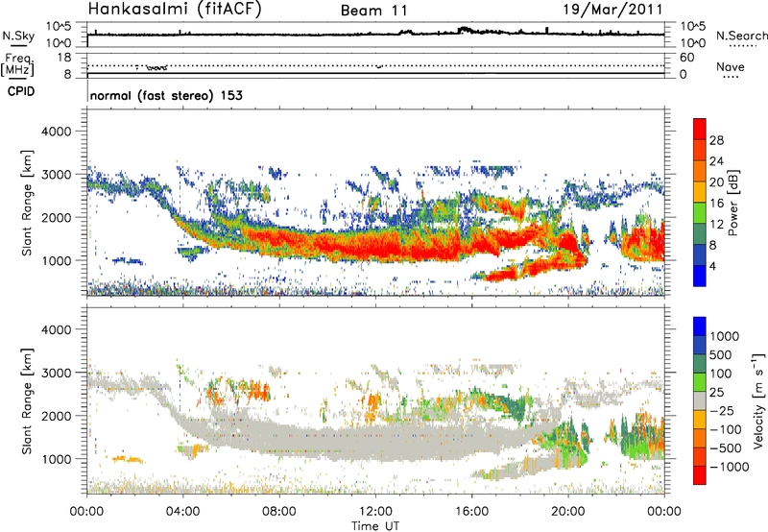Click the '500' velocity scale value

[720, 354]
